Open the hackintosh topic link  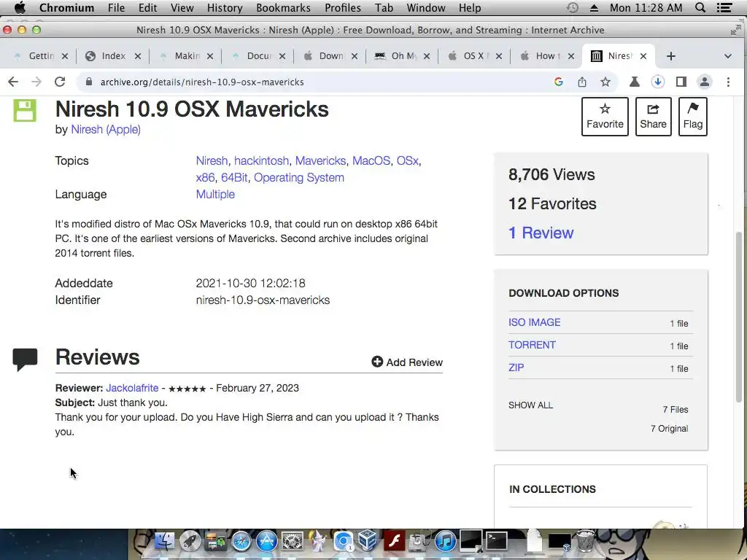pos(262,161)
